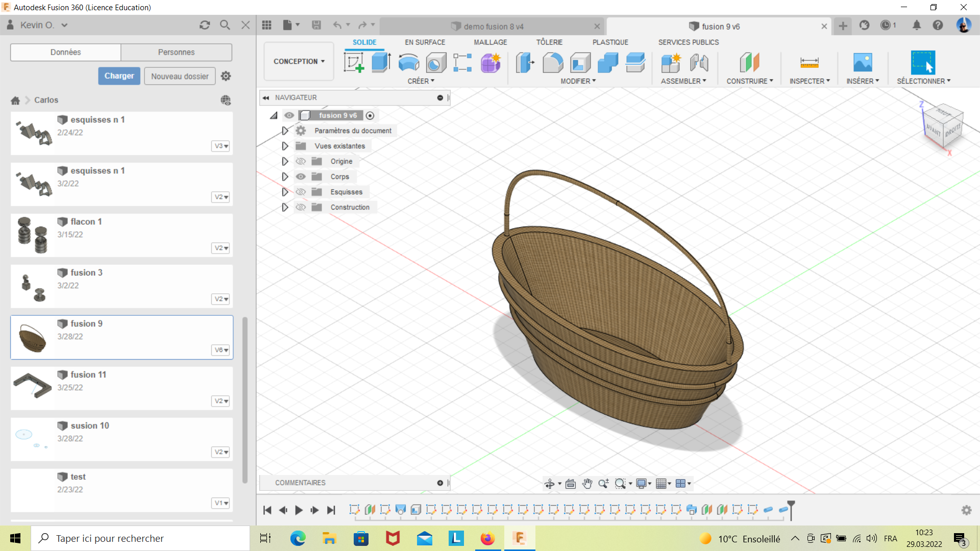Select the Revolve tool icon
980x551 pixels.
[x=408, y=63]
